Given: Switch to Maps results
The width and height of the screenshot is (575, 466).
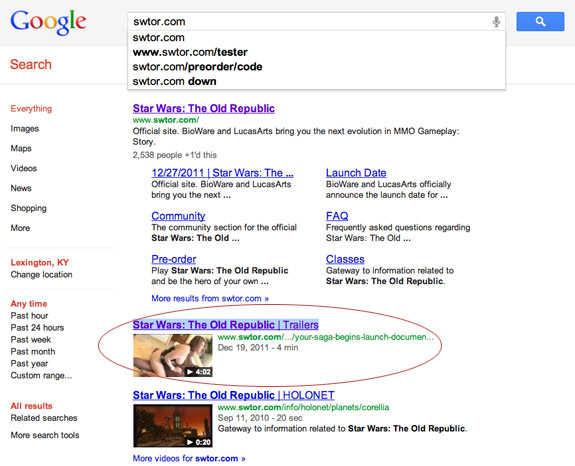Looking at the screenshot, I should [21, 148].
